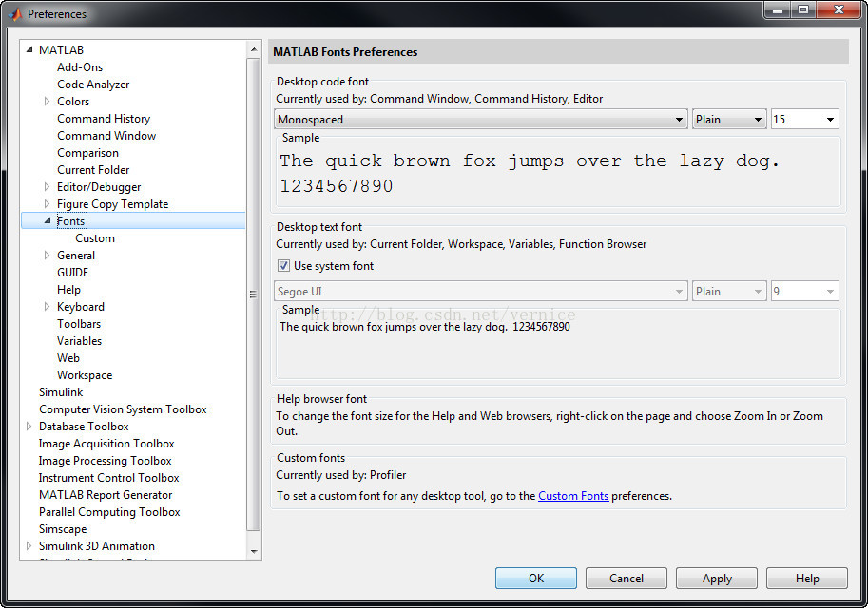
Task: Select Help in the preferences tree
Action: pyautogui.click(x=68, y=290)
